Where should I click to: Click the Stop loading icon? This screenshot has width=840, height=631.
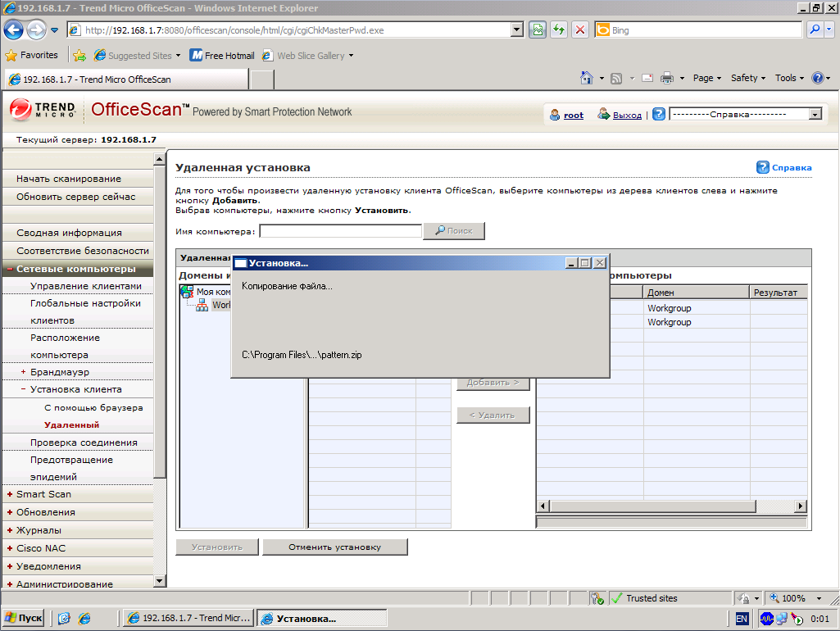click(579, 30)
